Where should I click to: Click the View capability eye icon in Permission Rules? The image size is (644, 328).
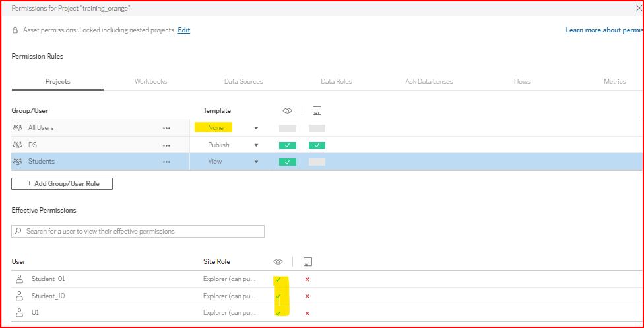pos(287,111)
